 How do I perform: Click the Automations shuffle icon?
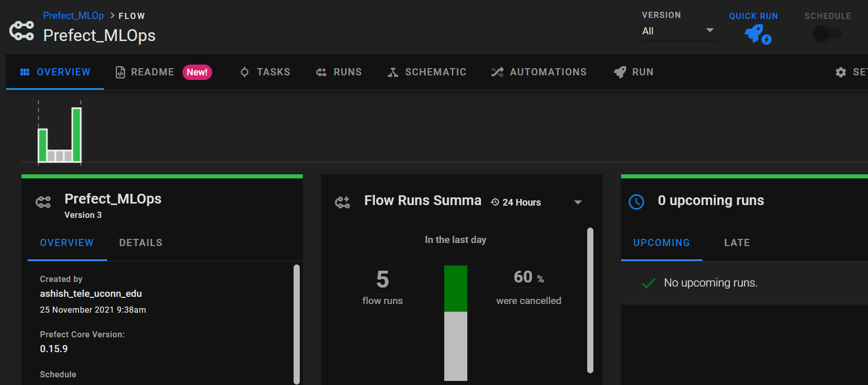(498, 72)
